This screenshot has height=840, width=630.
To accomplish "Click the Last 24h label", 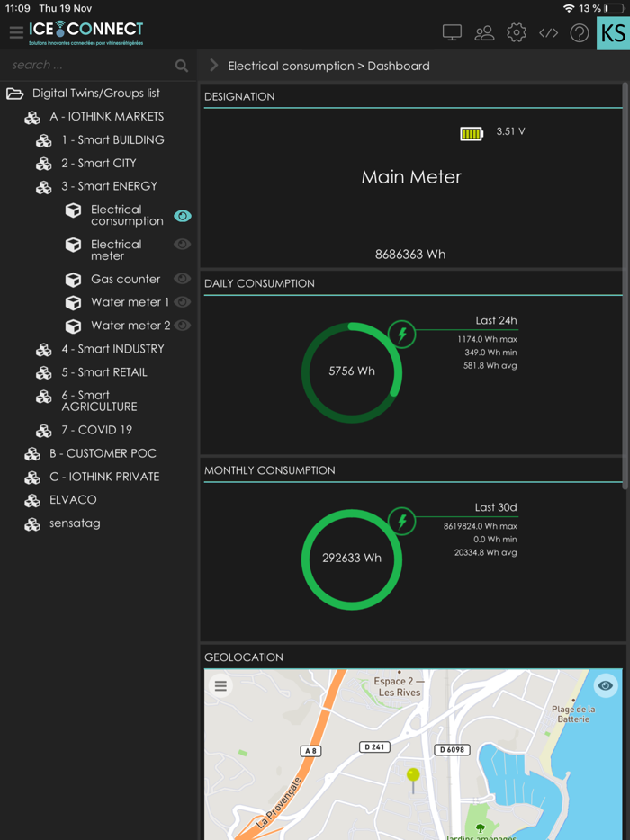I will 496,320.
